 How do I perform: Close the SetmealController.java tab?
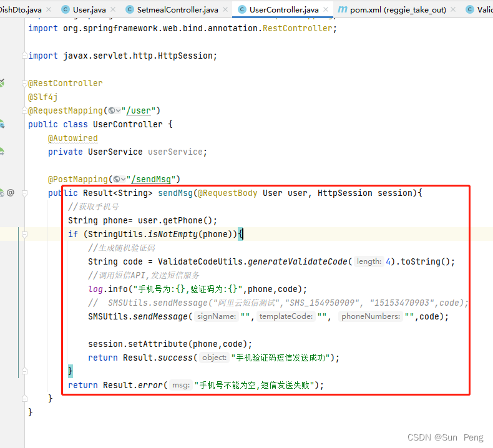coord(225,10)
